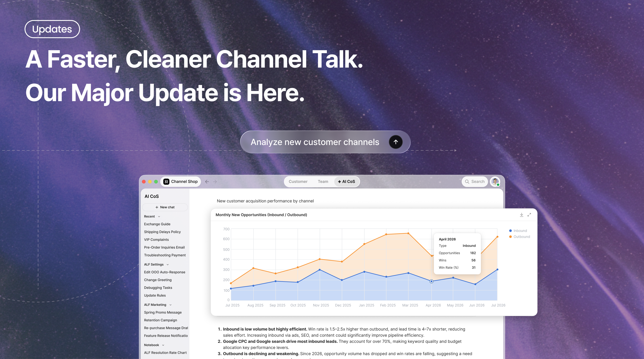Collapse the Recent section chevron

coord(159,217)
